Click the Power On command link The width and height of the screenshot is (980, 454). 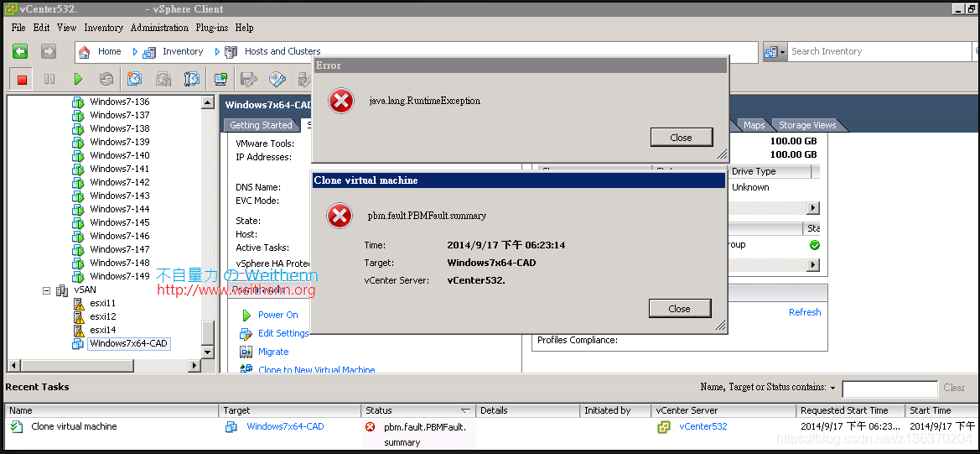278,315
